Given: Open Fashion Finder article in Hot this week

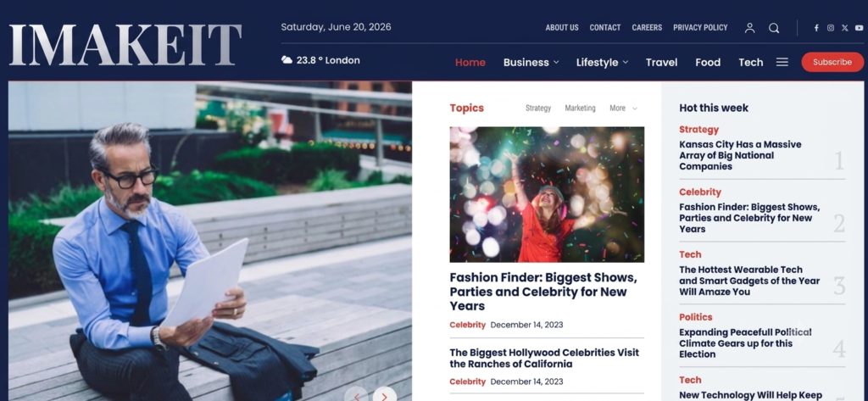Looking at the screenshot, I should (749, 218).
